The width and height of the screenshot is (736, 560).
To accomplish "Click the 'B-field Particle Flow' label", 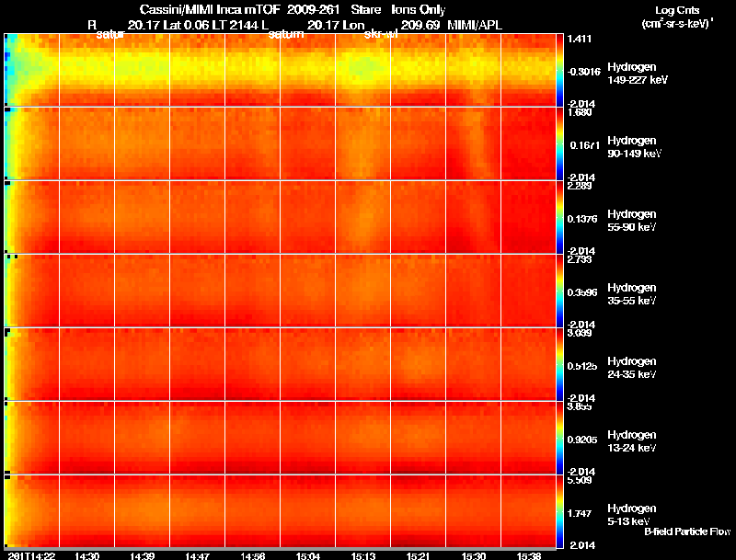I will (687, 531).
